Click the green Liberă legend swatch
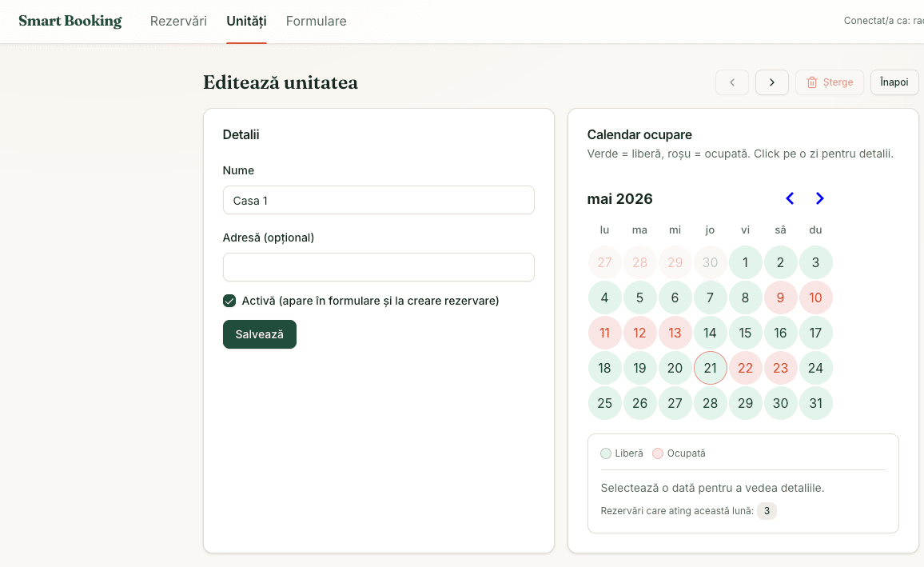Viewport: 924px width, 567px height. pos(606,453)
